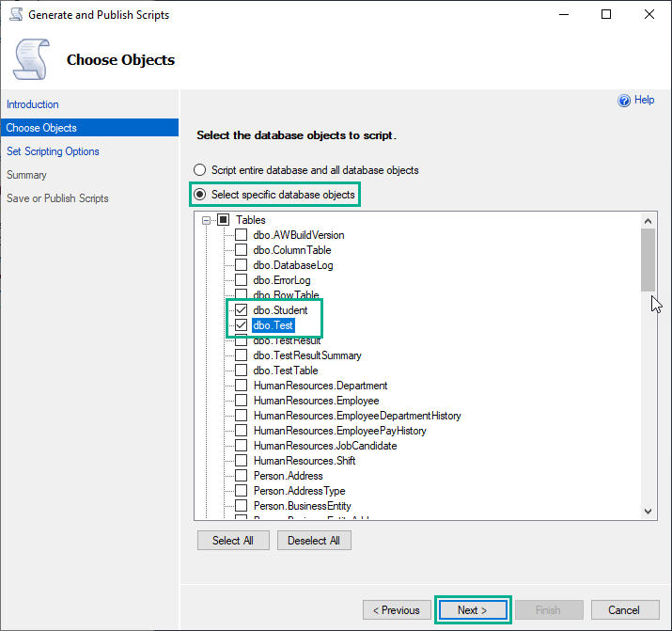Click the script scroll icon in header
Viewport: 672px width, 631px height.
(31, 60)
